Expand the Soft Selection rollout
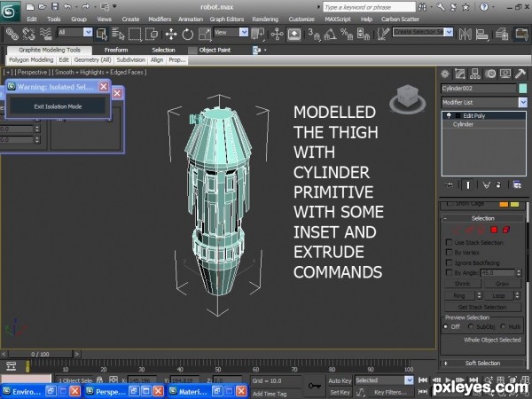This screenshot has width=532, height=399. 482,363
